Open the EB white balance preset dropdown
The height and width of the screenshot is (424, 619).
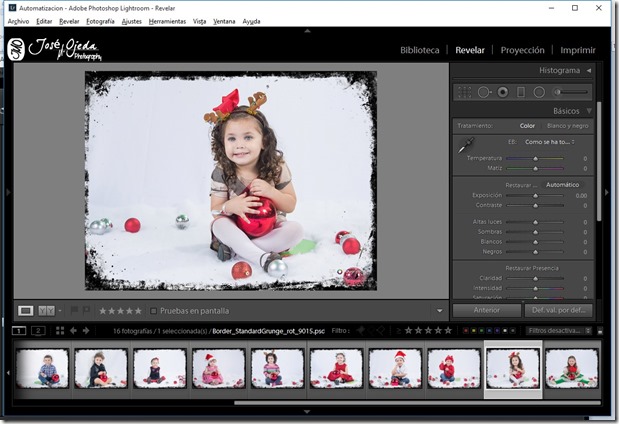(x=550, y=142)
